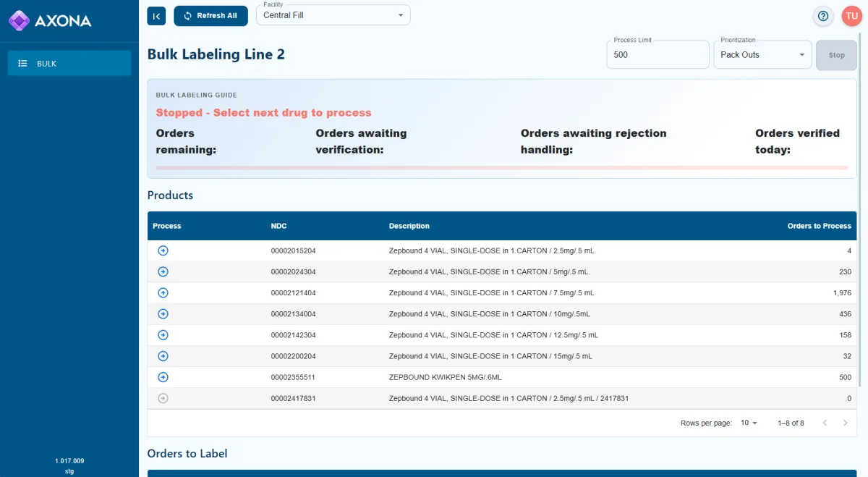Click the 1–8 of 8 pagination text

pos(791,423)
